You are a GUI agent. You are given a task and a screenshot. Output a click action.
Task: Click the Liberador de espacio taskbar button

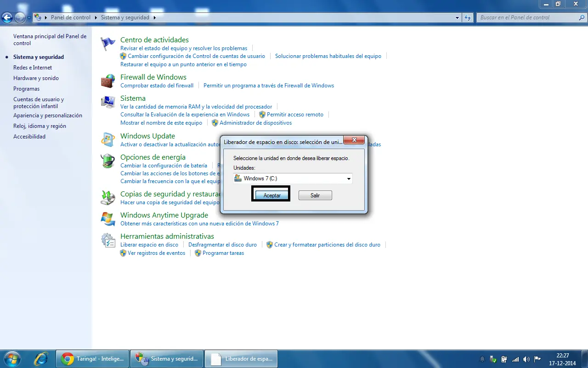point(241,358)
